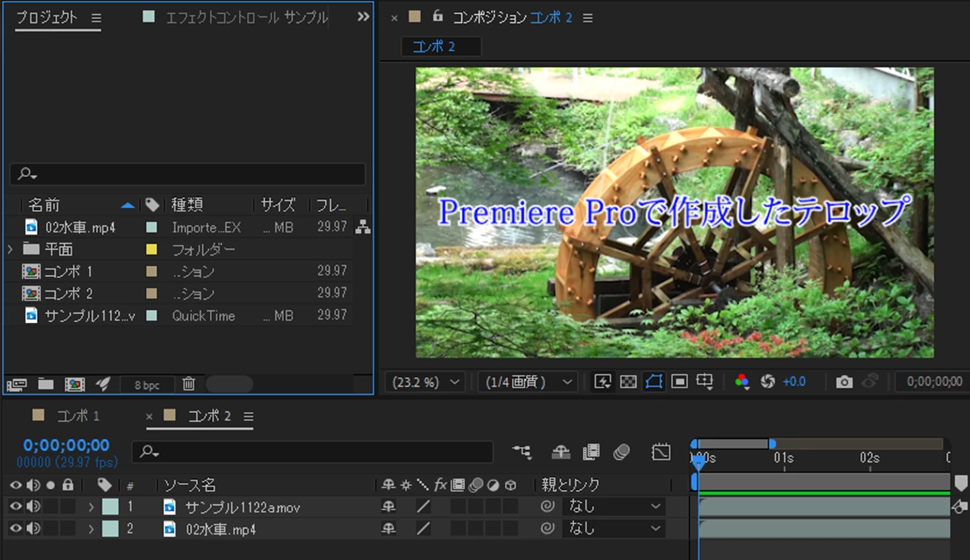This screenshot has height=560, width=970.
Task: Open the show channel RGB icon
Action: pyautogui.click(x=742, y=382)
